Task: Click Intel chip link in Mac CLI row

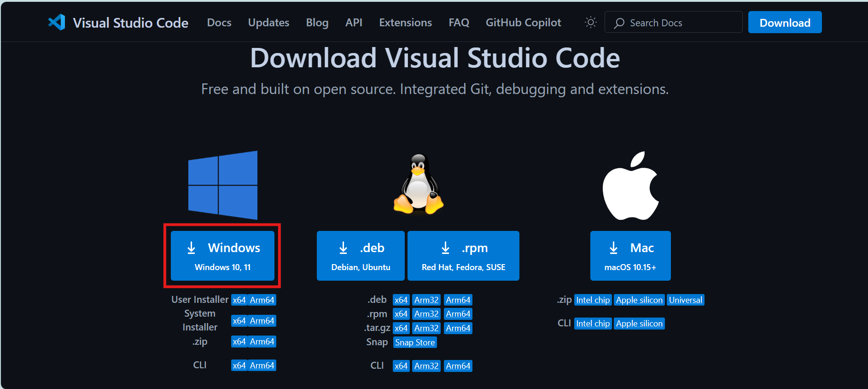Action: [593, 324]
